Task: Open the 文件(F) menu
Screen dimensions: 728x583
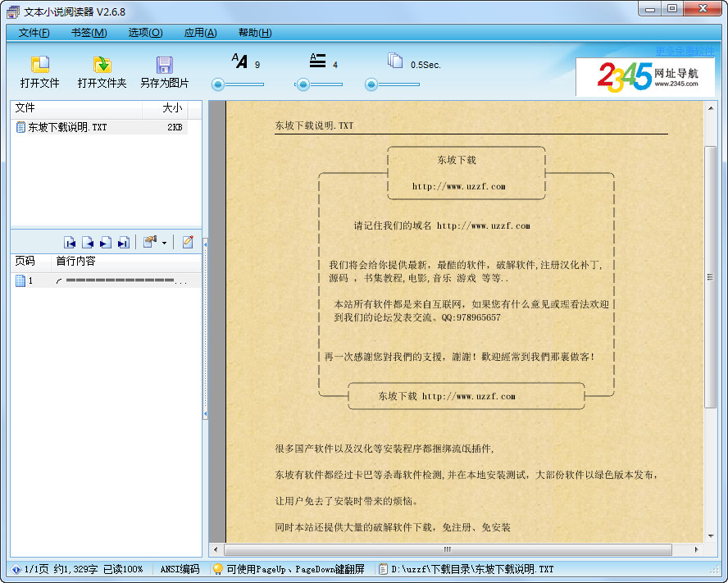Action: tap(34, 33)
